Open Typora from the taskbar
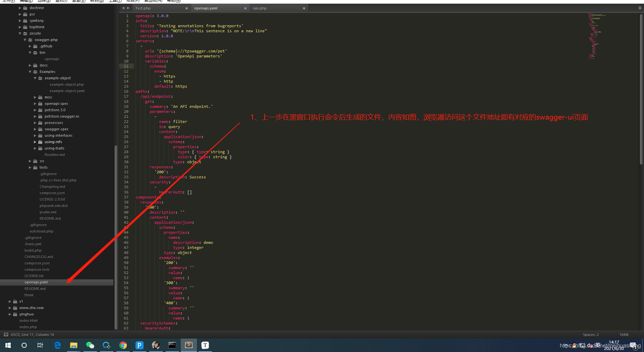Screen dimensions: 644x352 (205, 345)
